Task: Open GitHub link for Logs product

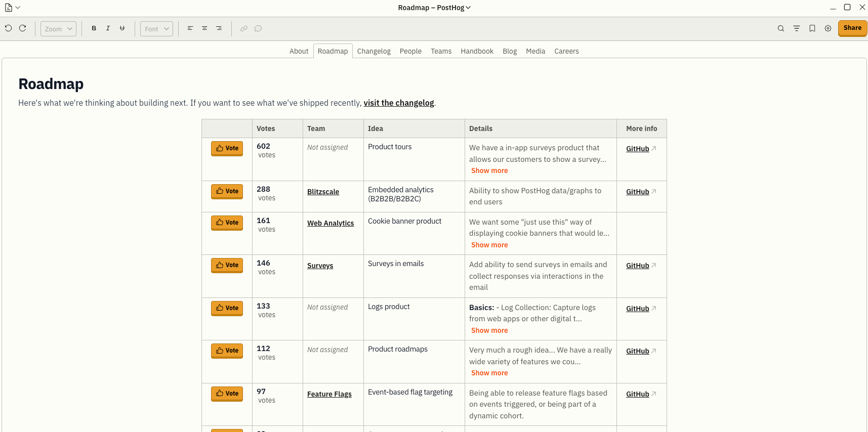Action: [x=641, y=309]
